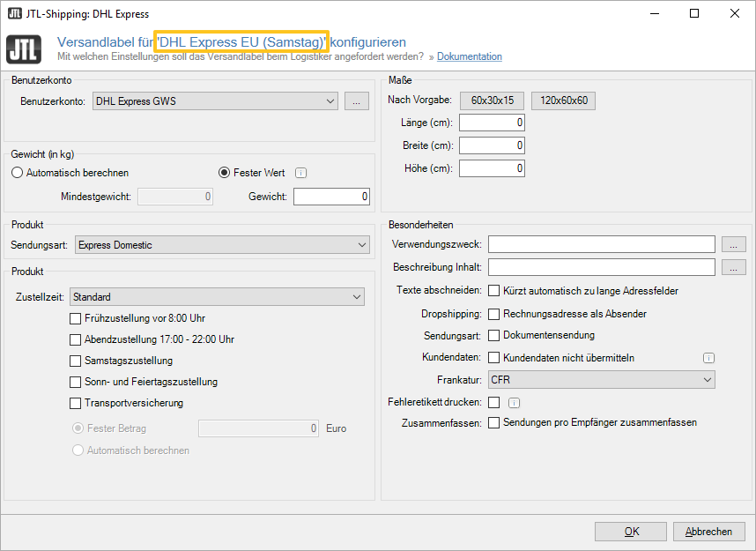Minimize the JTL-Shipping window
Image resolution: width=756 pixels, height=551 pixels.
(655, 13)
